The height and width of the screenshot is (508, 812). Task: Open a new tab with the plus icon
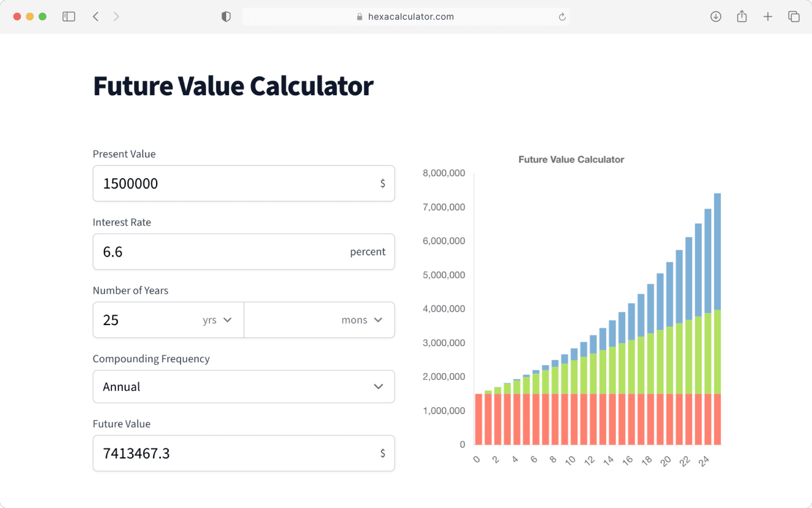coord(768,16)
